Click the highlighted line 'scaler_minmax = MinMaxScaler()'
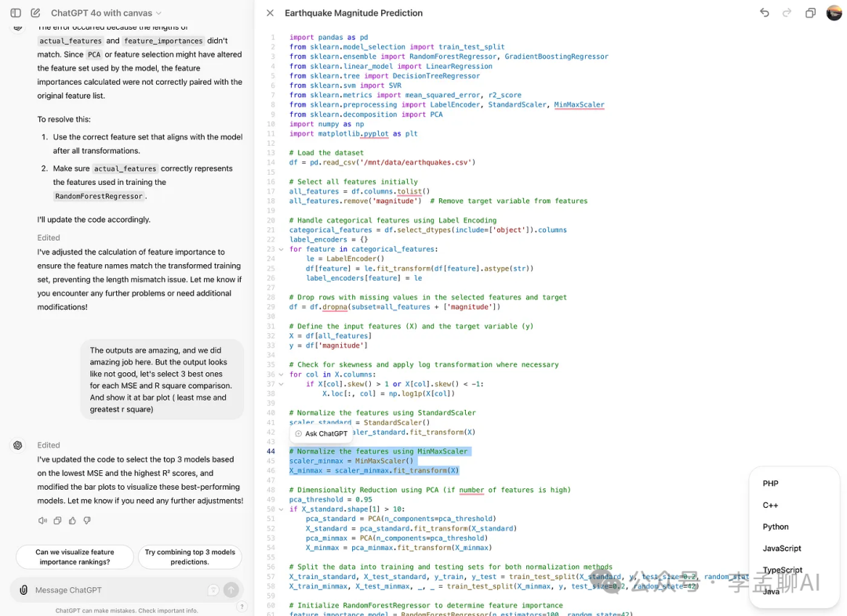The width and height of the screenshot is (847, 616). 351,461
